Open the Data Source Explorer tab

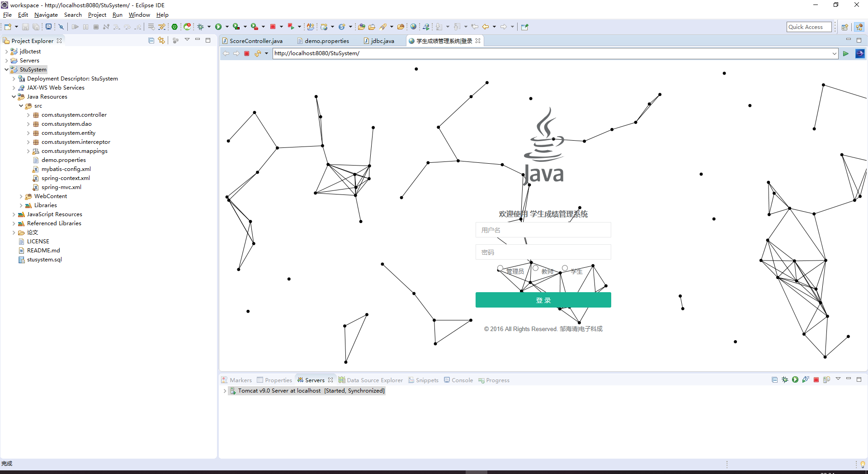click(x=371, y=380)
